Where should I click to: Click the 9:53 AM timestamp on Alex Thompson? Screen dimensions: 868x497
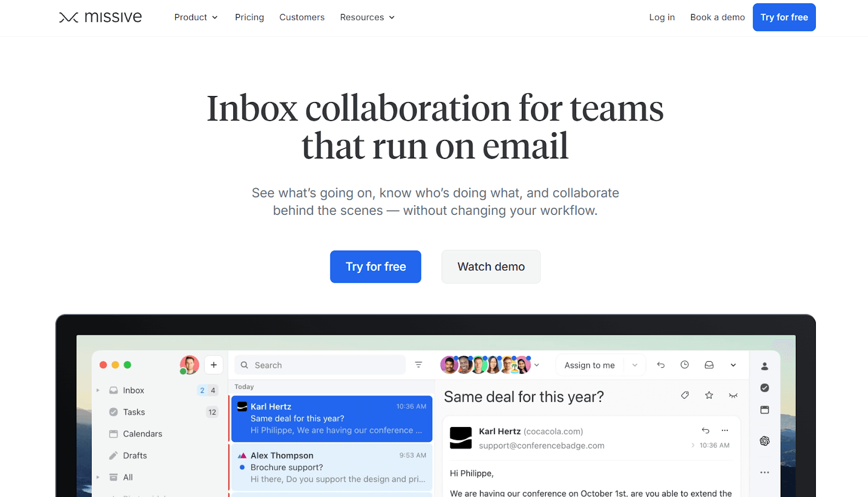[413, 455]
